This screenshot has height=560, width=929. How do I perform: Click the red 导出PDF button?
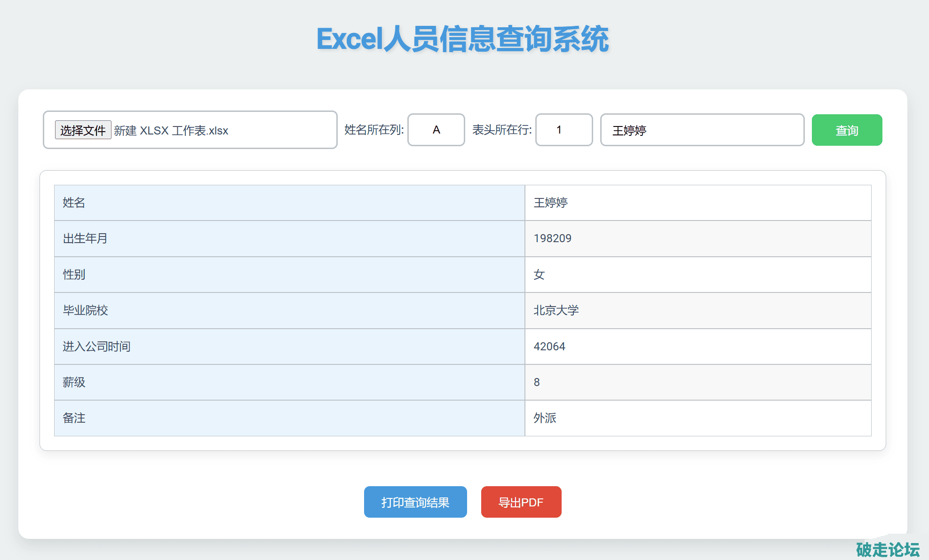521,502
